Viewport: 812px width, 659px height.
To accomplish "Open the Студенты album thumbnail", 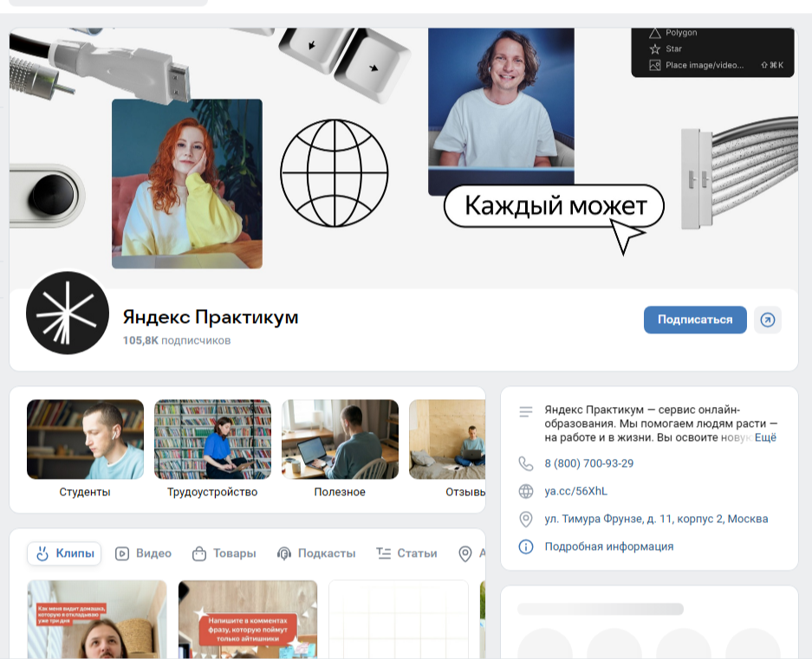I will pos(86,439).
